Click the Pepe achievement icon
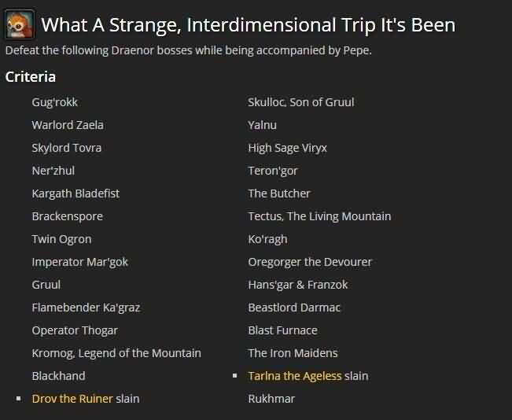Viewport: 512px width, 420px height. click(x=19, y=24)
